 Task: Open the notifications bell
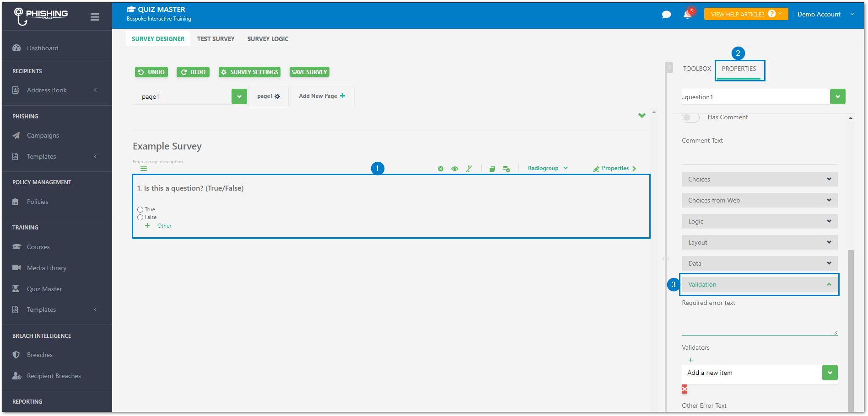coord(687,14)
